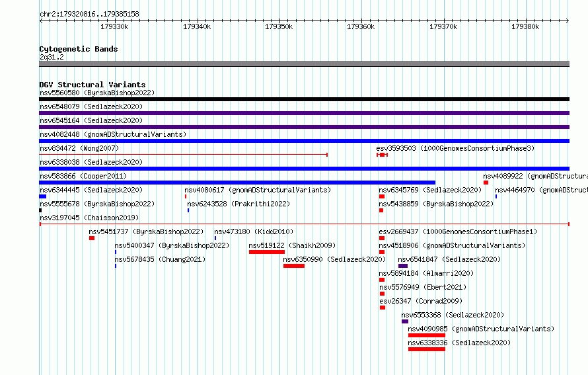Click the nsv6345769 (Sedlazeck2020) label
This screenshot has height=375, width=588.
430,190
